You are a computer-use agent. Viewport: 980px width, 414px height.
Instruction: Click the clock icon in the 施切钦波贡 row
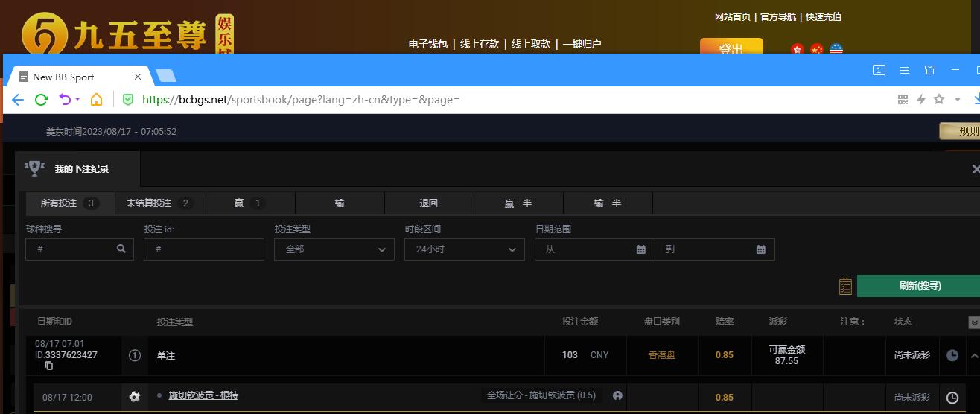(952, 398)
